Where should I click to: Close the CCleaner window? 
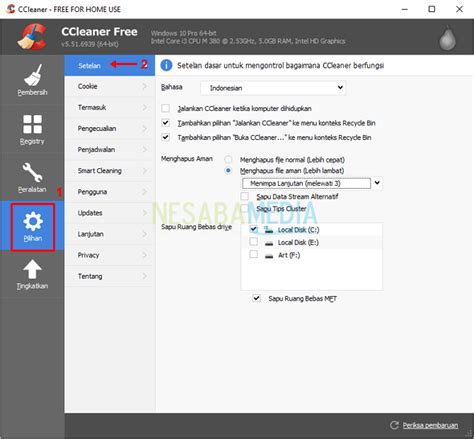coord(459,9)
